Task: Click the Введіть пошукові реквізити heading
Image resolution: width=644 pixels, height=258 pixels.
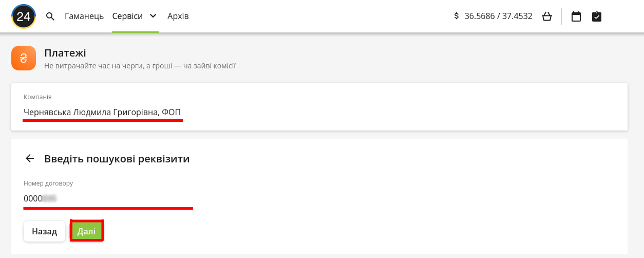Action: point(117,159)
